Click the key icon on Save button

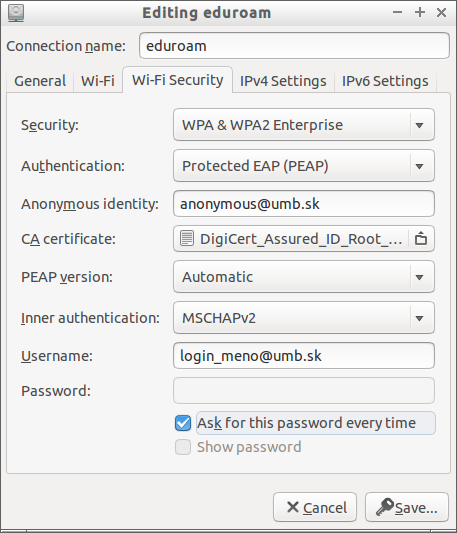[385, 507]
